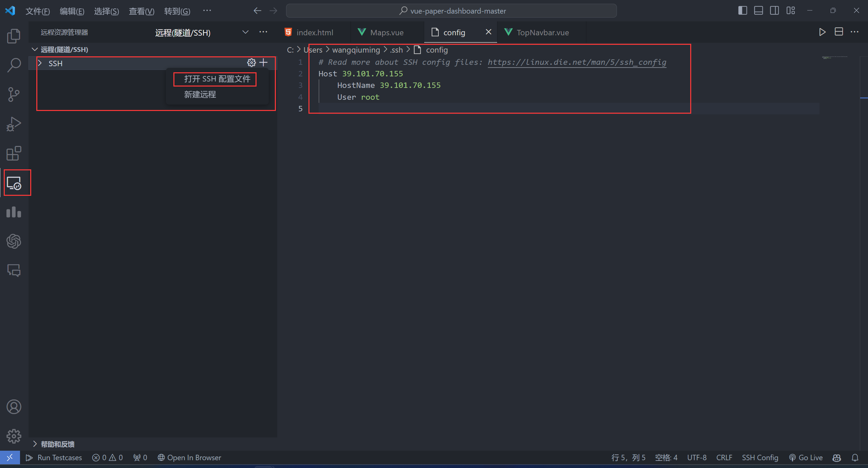Click the 行 5, 列 5 cursor position
The width and height of the screenshot is (868, 468).
click(628, 457)
